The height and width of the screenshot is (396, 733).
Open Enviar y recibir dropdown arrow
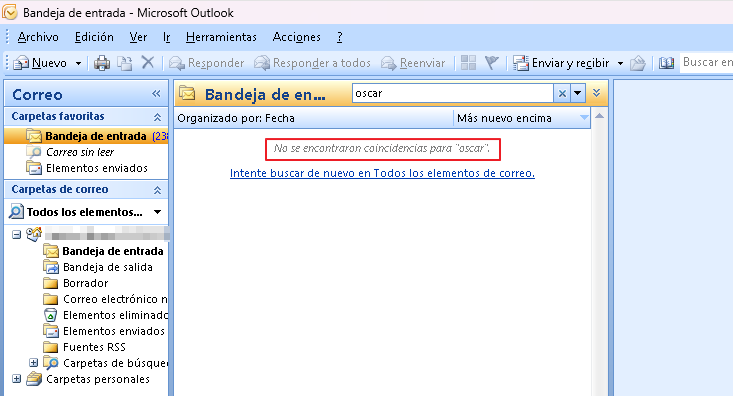click(620, 63)
